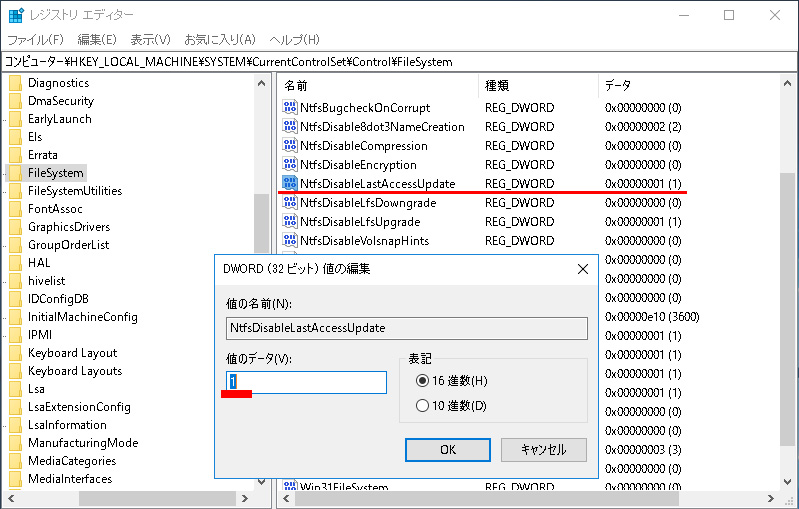Click the values pane scroll down arrow

(787, 481)
